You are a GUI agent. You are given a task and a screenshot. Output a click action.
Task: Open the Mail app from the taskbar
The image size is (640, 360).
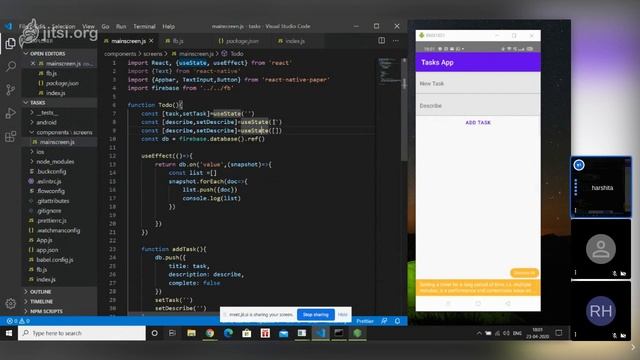coord(284,333)
